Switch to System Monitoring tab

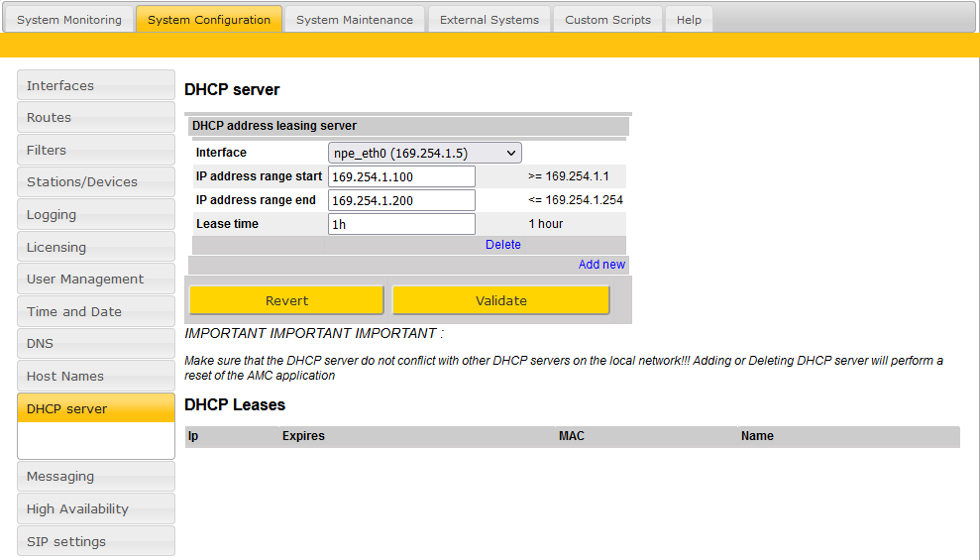tap(69, 20)
